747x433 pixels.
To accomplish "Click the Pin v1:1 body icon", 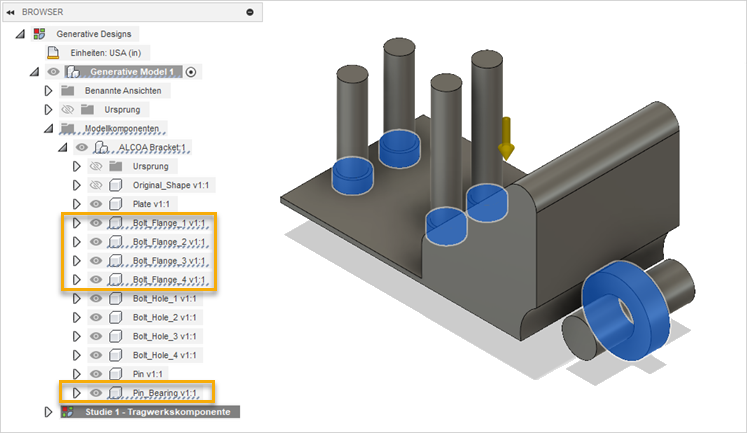I will [x=115, y=374].
